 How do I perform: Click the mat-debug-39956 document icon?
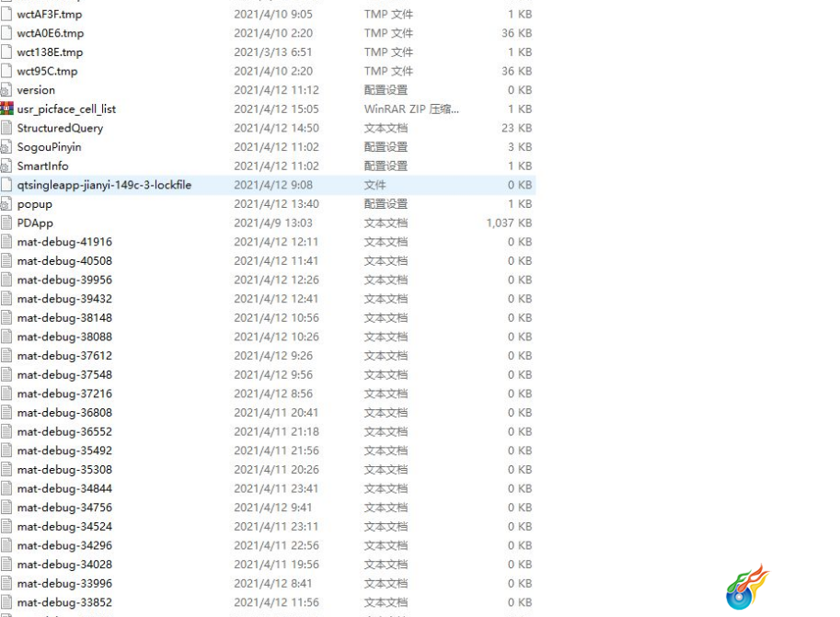(6, 280)
